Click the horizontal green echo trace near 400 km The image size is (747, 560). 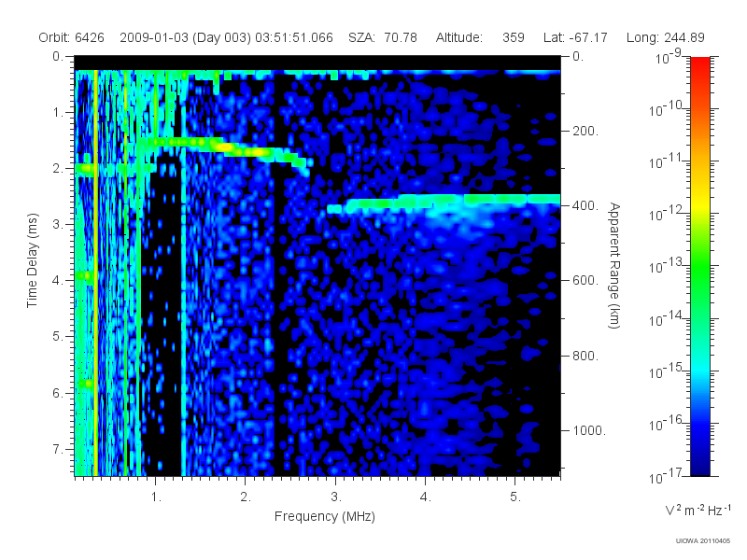coord(443,203)
